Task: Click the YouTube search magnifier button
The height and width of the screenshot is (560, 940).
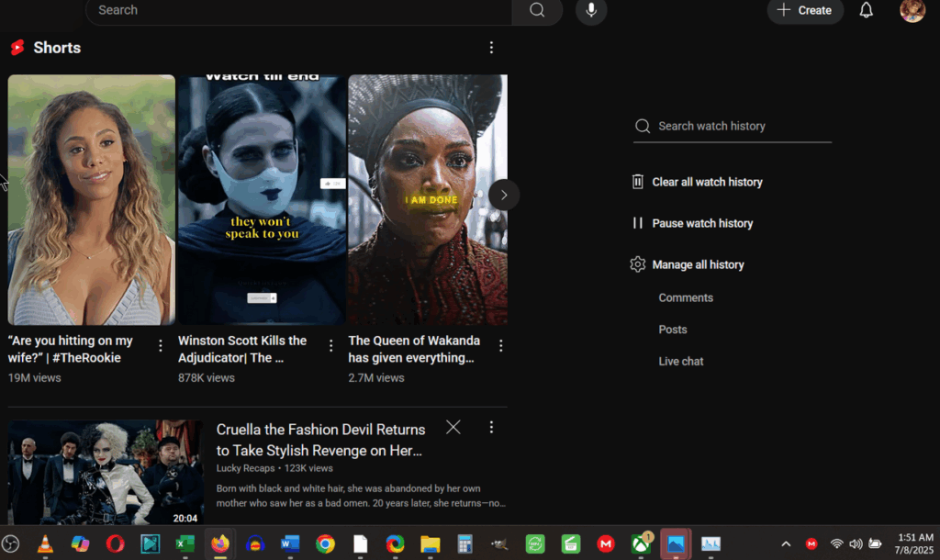Action: [537, 10]
